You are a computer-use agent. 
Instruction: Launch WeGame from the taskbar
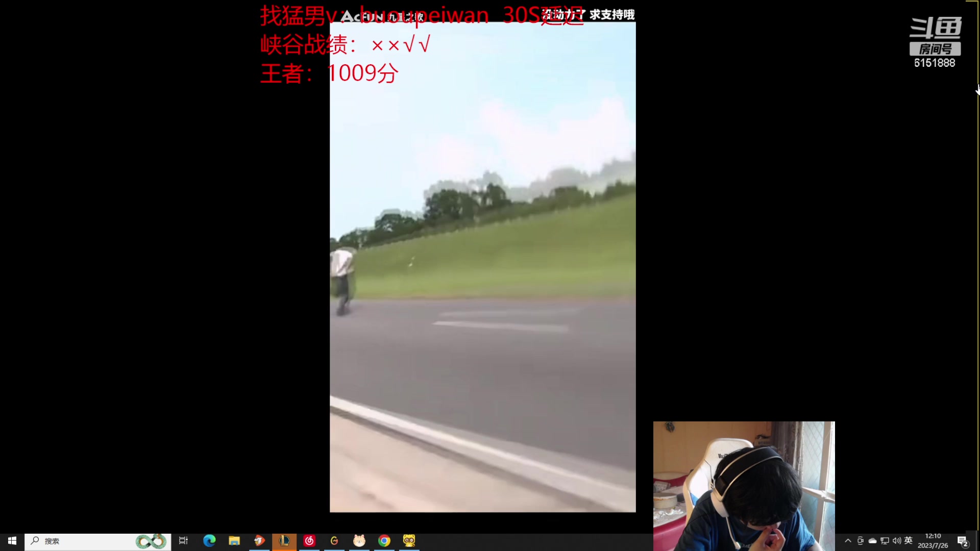pos(334,541)
